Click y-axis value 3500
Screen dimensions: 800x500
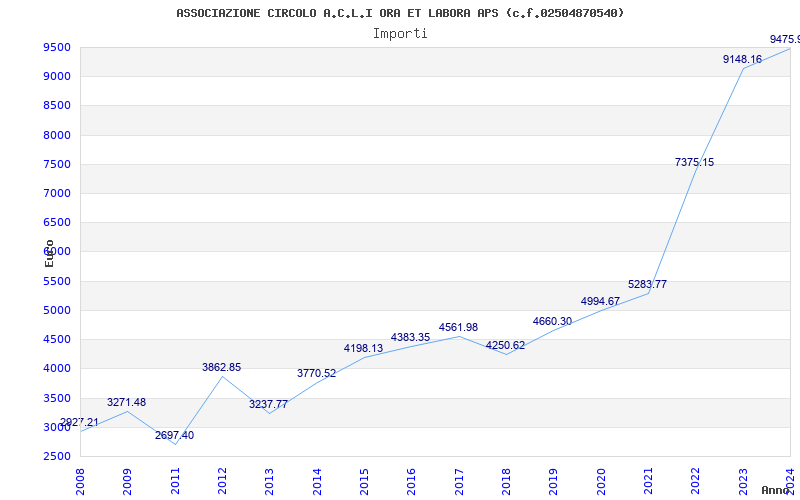[x=57, y=398]
